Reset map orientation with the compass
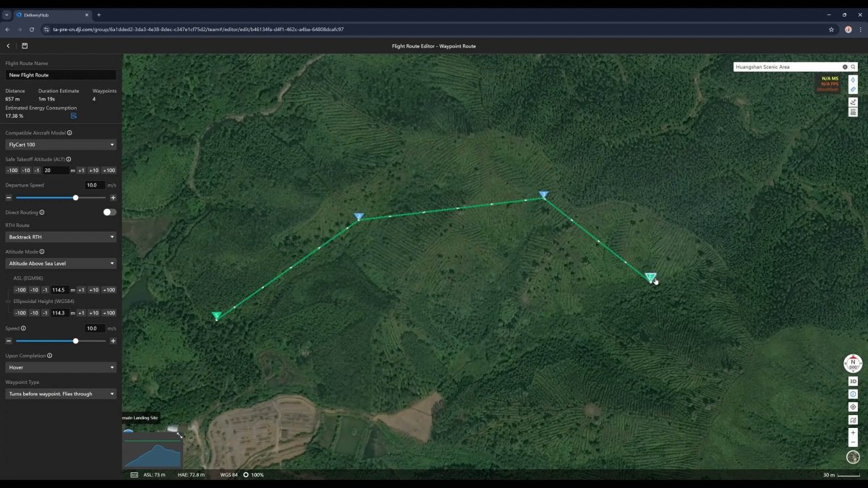 pos(853,364)
